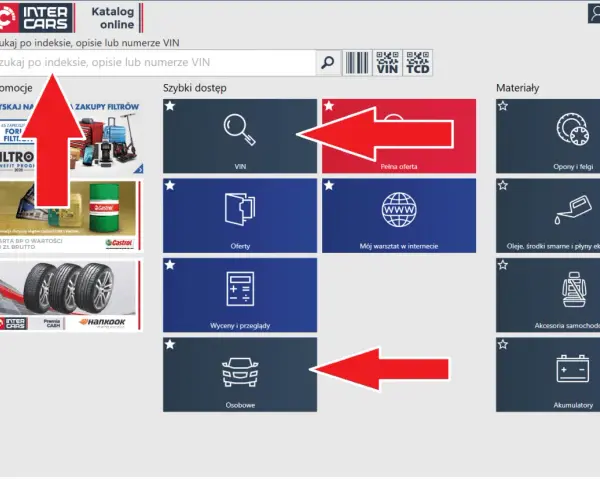Click the Inter Cars logo
Screen dimensions: 600x480
(36, 18)
